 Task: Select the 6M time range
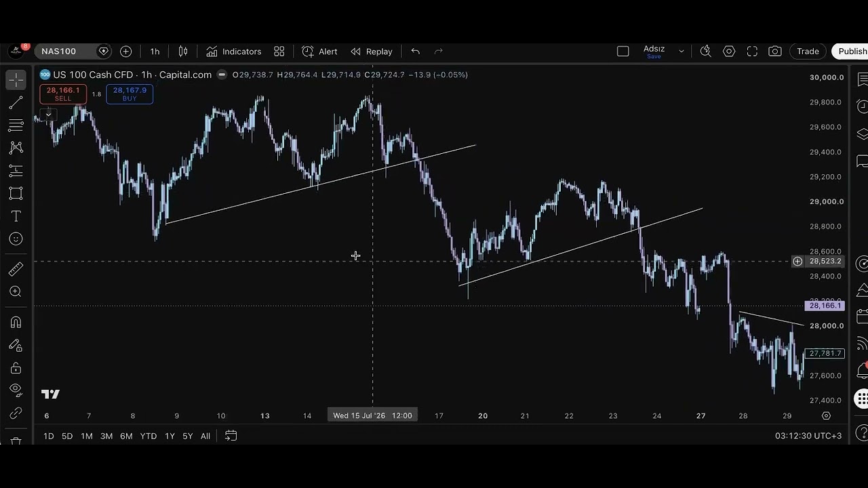126,436
